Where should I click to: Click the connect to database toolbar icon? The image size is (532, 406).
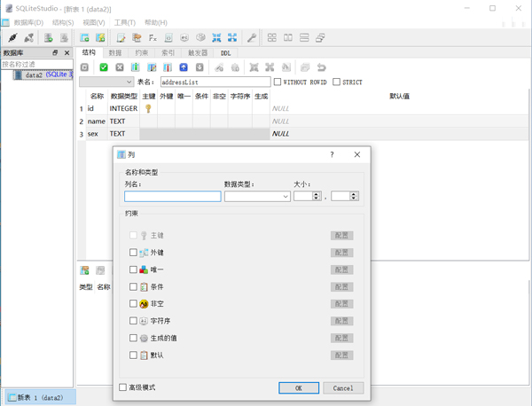tap(12, 38)
